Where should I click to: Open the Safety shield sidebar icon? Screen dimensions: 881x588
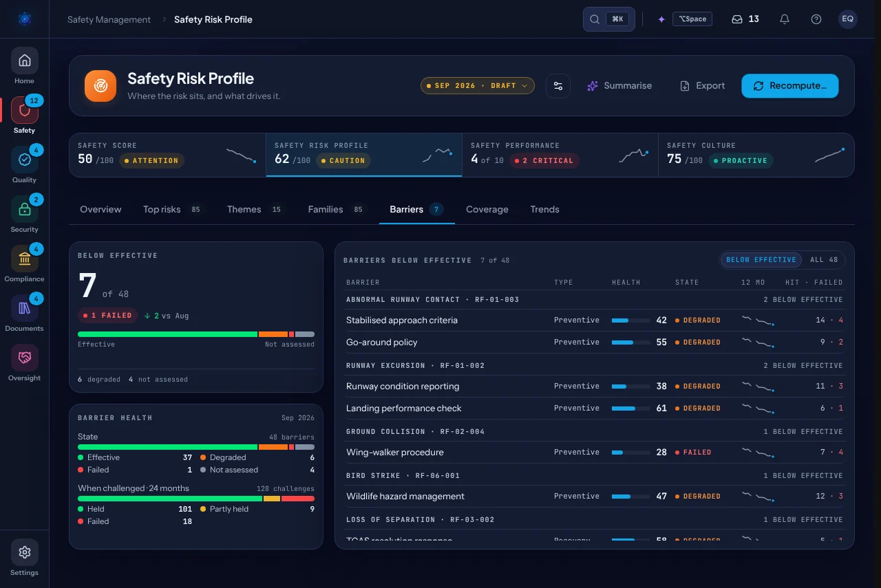coord(24,110)
